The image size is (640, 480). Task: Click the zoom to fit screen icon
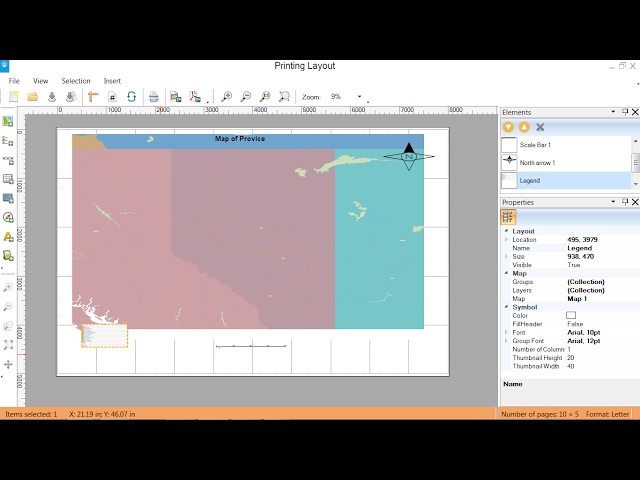click(x=284, y=97)
